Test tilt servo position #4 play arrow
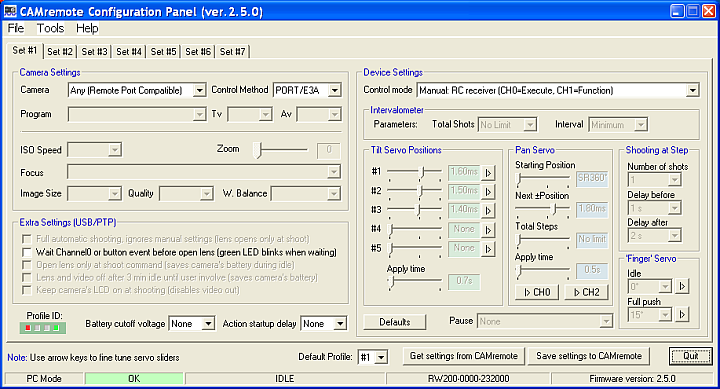This screenshot has height=389, width=720. click(x=489, y=230)
